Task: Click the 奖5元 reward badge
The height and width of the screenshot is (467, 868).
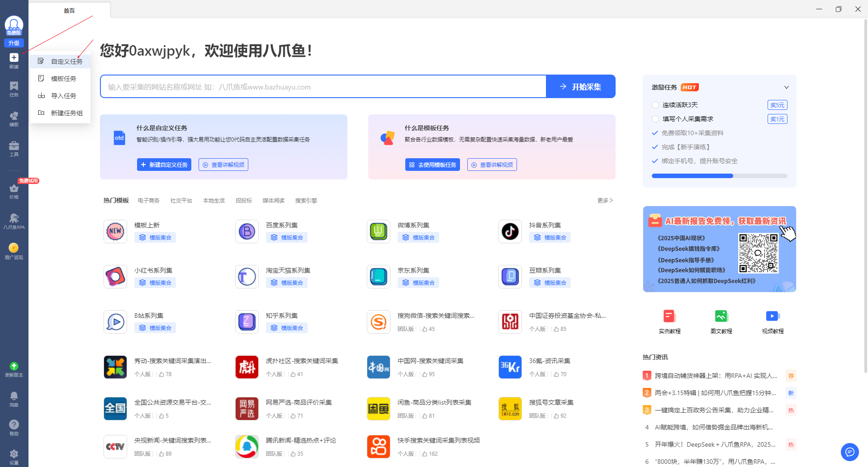Action: pos(778,105)
